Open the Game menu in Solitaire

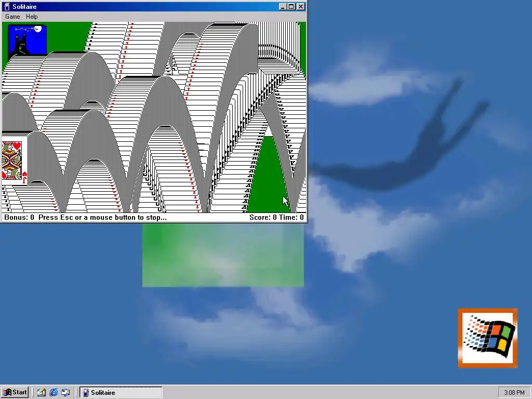[12, 17]
